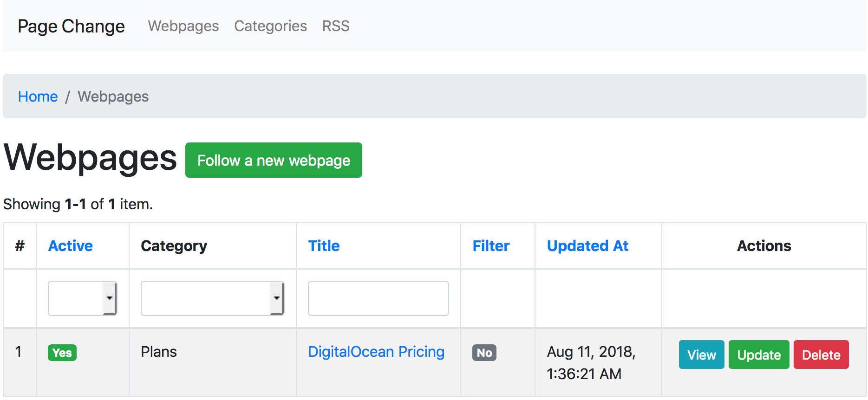Click Follow a new webpage button

pyautogui.click(x=274, y=160)
